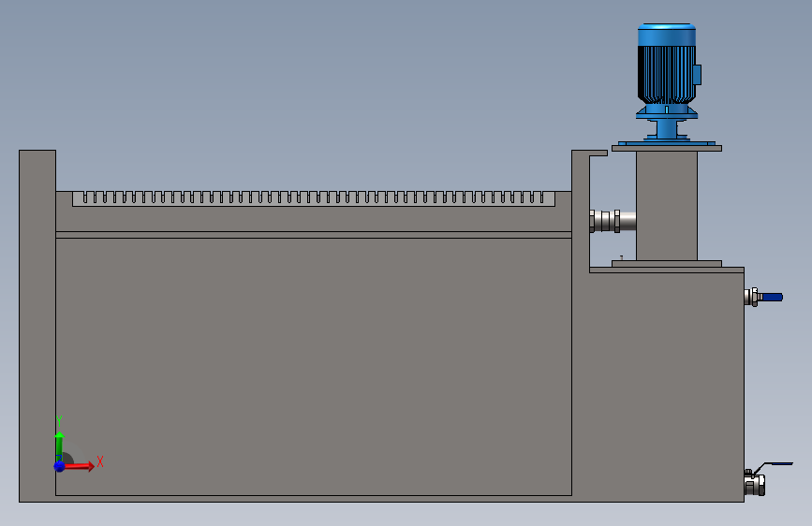Select the motor mounting plate atop the column
This screenshot has width=812, height=526.
(667, 149)
